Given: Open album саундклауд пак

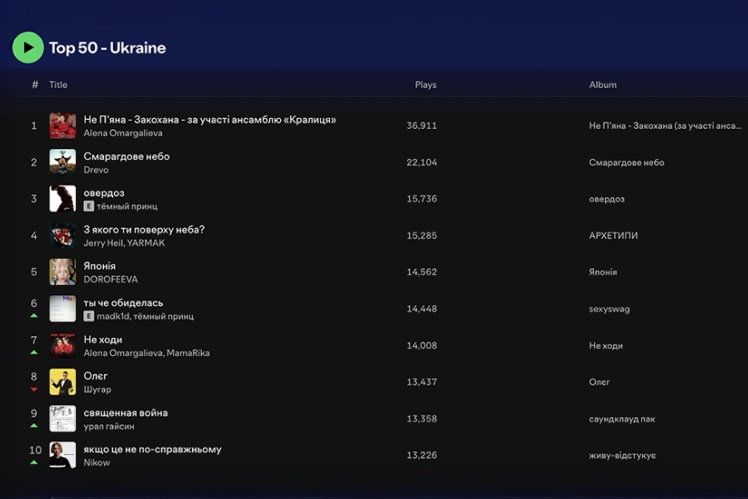Looking at the screenshot, I should pyautogui.click(x=622, y=419).
